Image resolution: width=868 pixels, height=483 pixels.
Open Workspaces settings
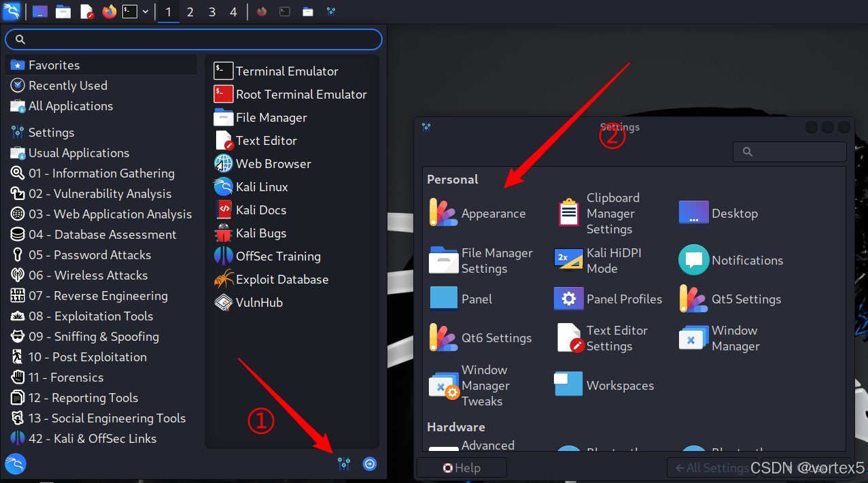604,385
